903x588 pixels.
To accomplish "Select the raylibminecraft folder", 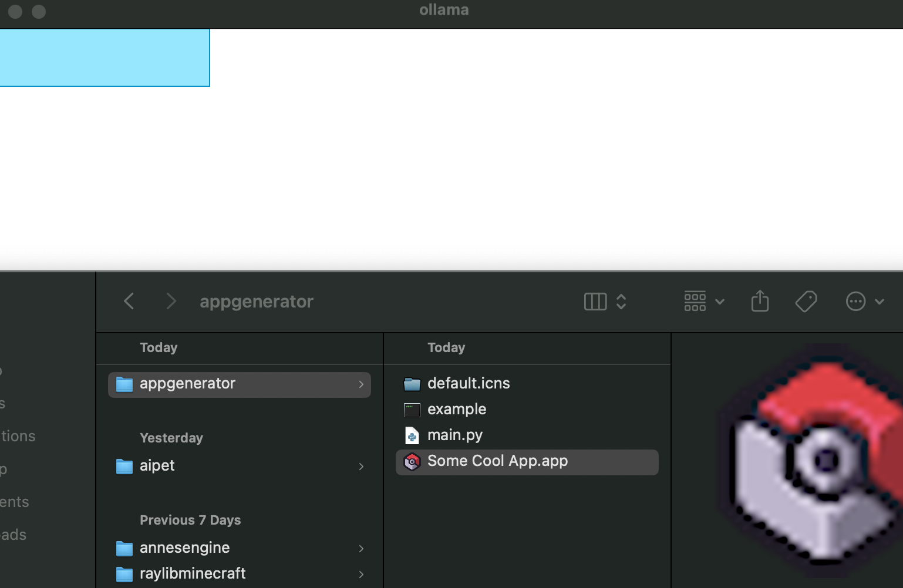I will (240, 575).
